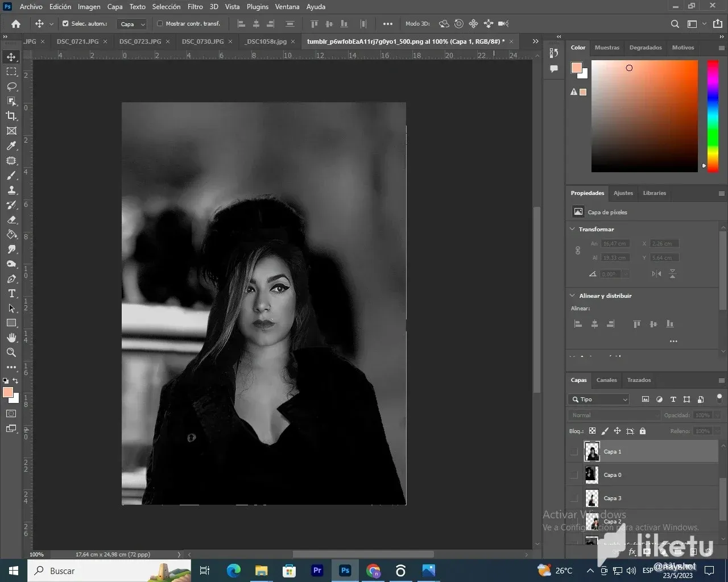This screenshot has width=728, height=582.
Task: Pick a color in the Color panel field
Action: [644, 116]
